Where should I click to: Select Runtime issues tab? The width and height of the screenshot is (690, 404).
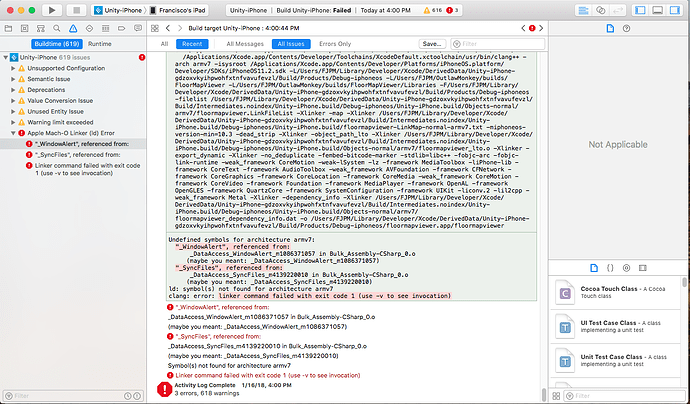tap(100, 44)
